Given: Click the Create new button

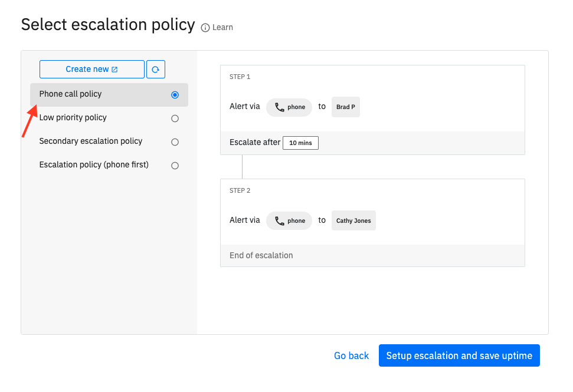Looking at the screenshot, I should pyautogui.click(x=92, y=70).
